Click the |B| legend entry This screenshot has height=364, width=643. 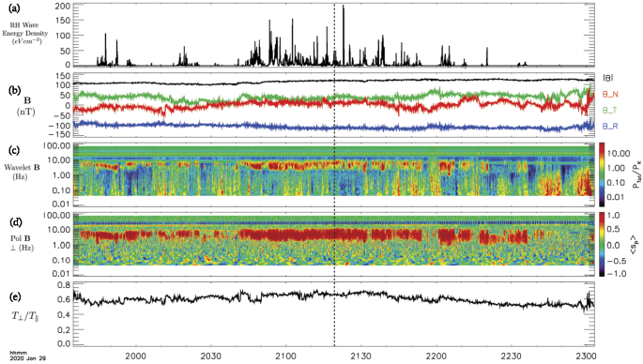coord(608,78)
